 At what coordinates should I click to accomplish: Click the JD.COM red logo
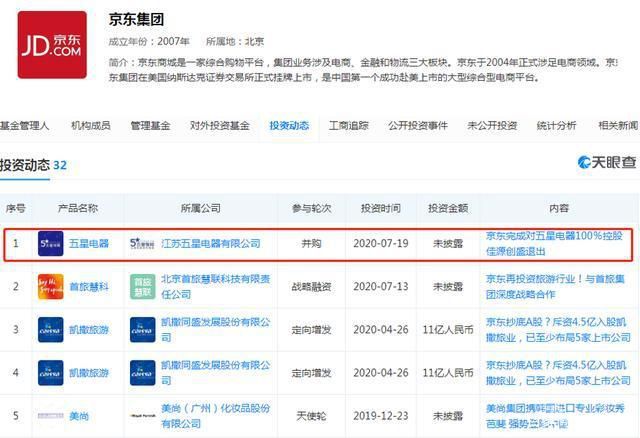(52, 44)
